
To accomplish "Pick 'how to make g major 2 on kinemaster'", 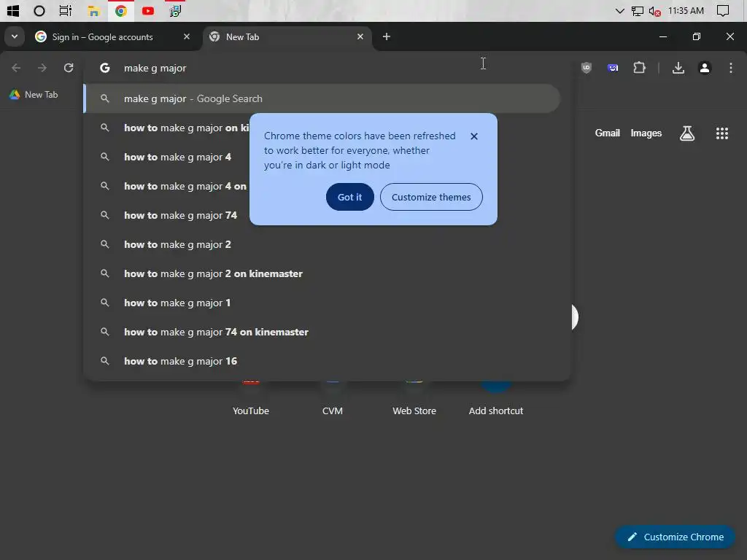I will pos(327,274).
